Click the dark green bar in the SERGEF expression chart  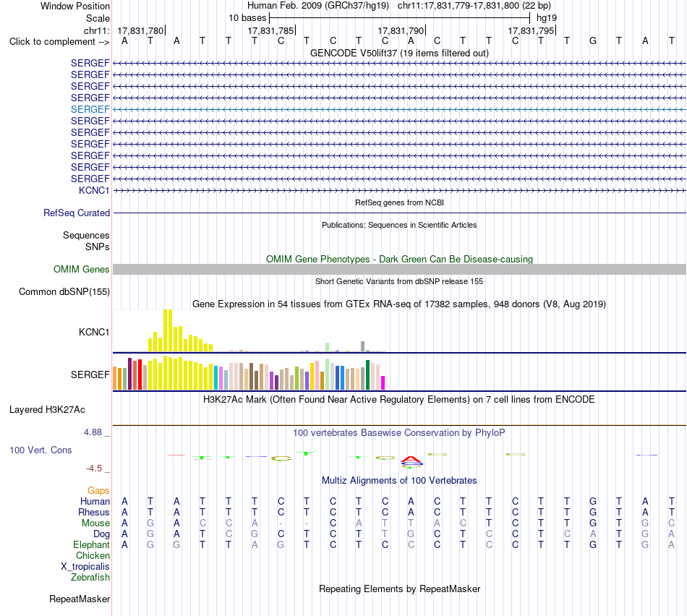(367, 375)
